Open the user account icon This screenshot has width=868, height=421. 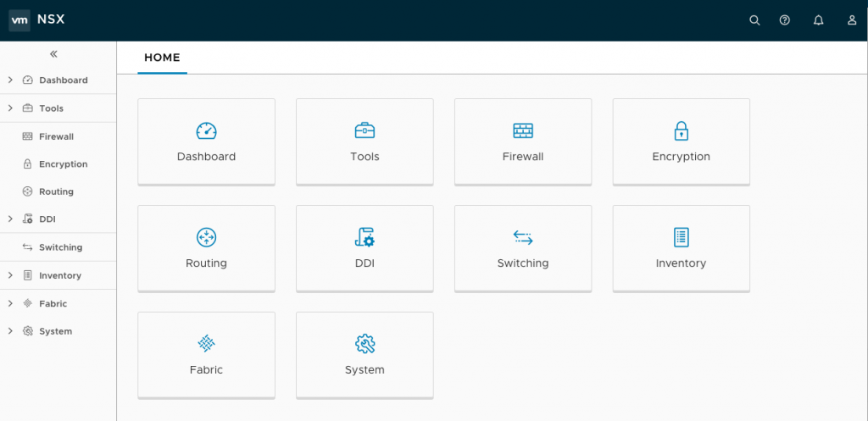click(852, 20)
